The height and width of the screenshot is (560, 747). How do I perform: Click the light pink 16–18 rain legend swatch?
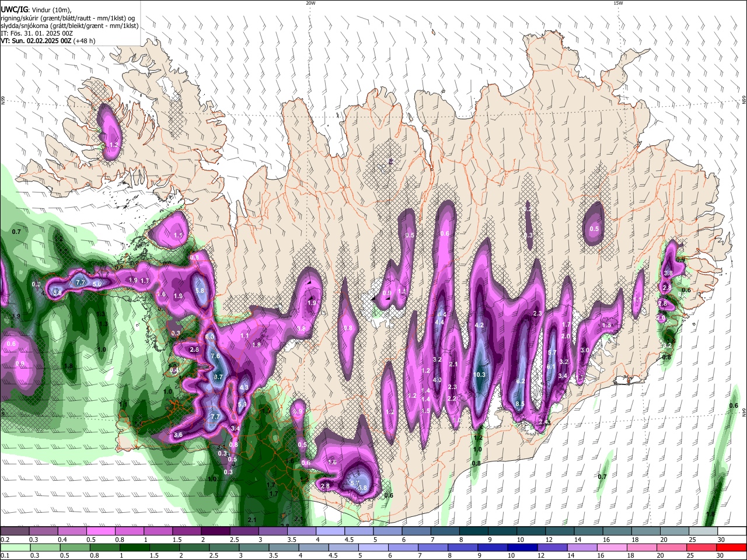[x=612, y=547]
